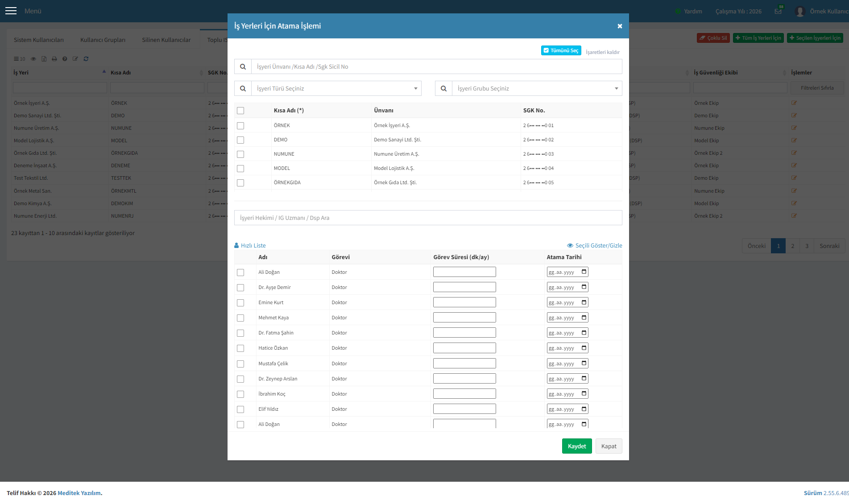Viewport: 849px width, 504px height.
Task: Click Filtreleri Sıfırla button
Action: click(817, 88)
